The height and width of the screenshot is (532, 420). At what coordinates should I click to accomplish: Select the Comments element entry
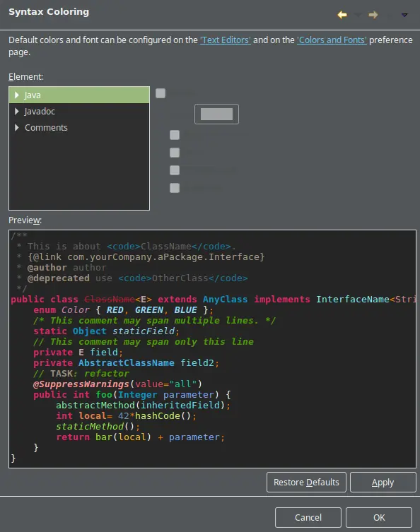46,128
